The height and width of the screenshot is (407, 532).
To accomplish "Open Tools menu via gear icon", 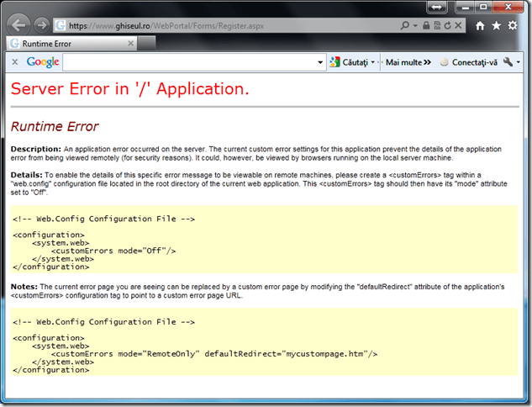I will click(x=513, y=26).
